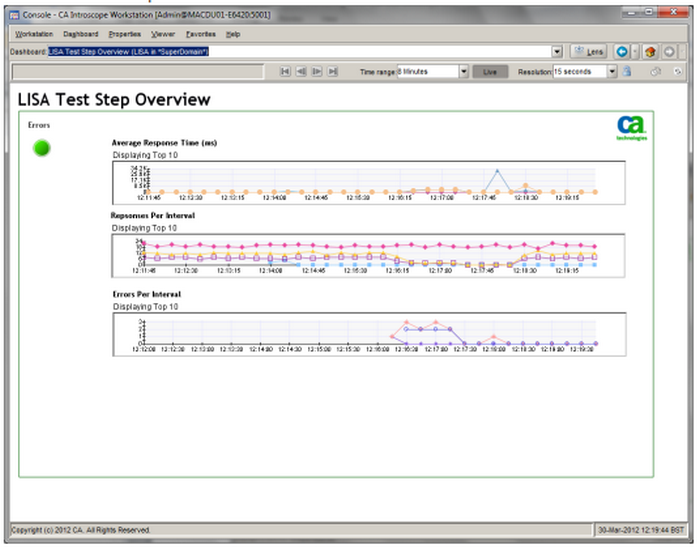Click the 'Errors Per Interval' label
This screenshot has width=700, height=554.
click(147, 294)
